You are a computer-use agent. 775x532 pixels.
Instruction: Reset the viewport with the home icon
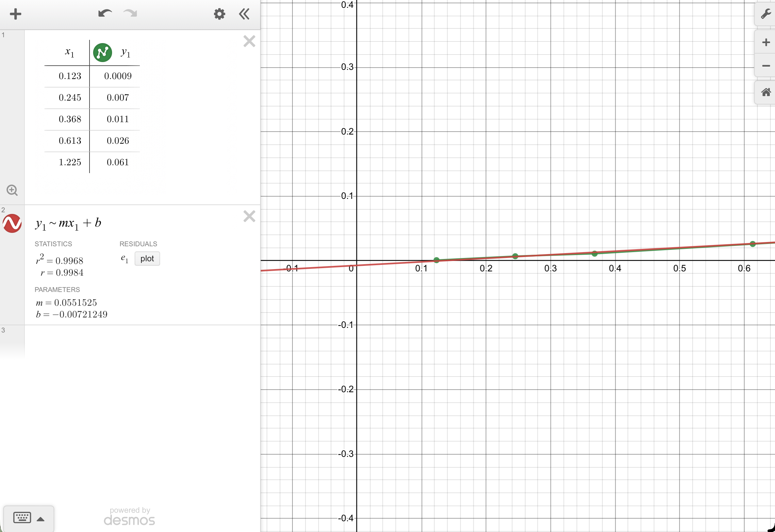766,92
